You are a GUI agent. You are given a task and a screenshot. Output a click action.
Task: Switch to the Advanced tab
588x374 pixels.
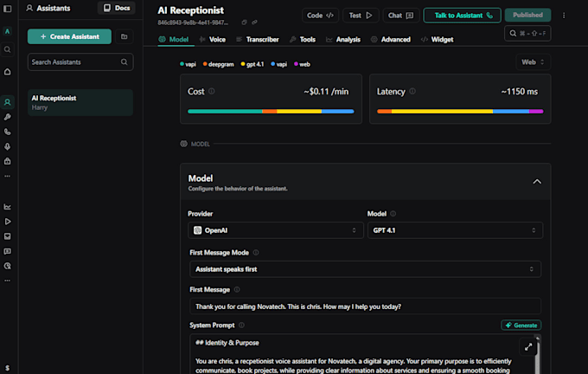tap(391, 40)
